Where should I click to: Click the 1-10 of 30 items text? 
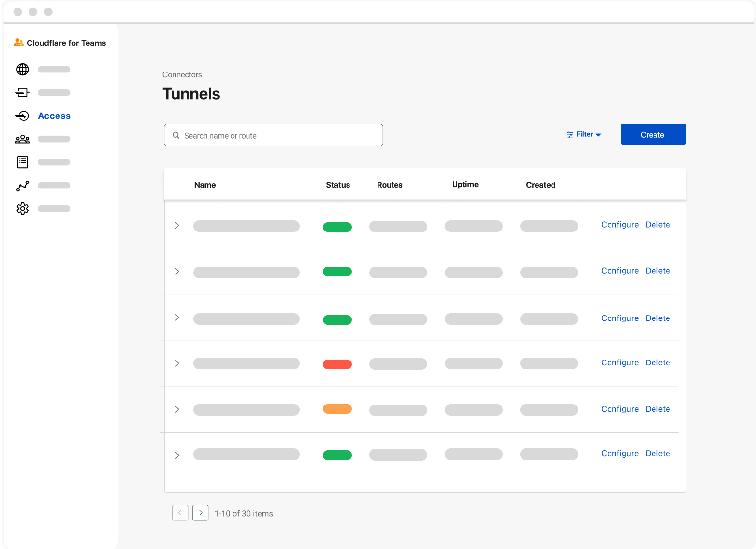[244, 514]
